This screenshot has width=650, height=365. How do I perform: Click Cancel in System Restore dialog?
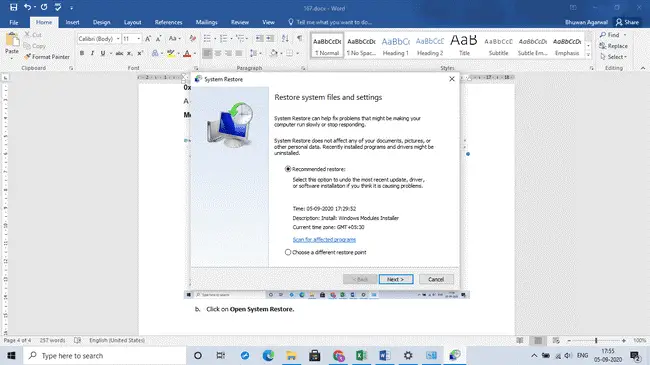coord(436,279)
